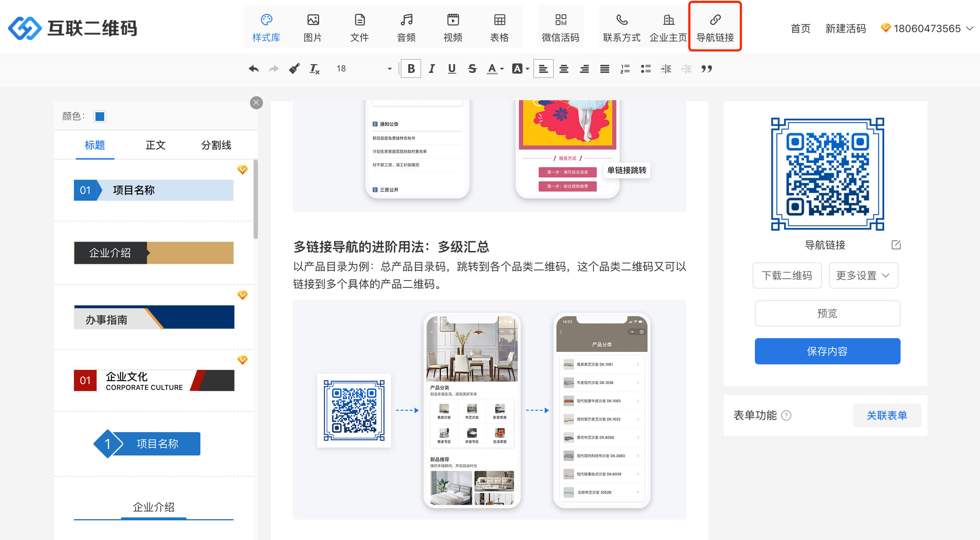This screenshot has height=540, width=980.
Task: Click the edit icon beside 导航链接 title
Action: (896, 245)
